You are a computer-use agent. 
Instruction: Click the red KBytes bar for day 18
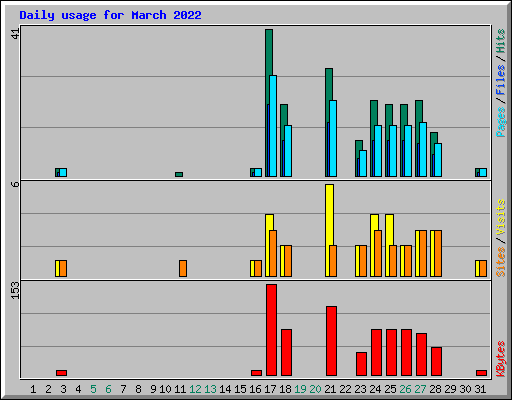coord(286,352)
